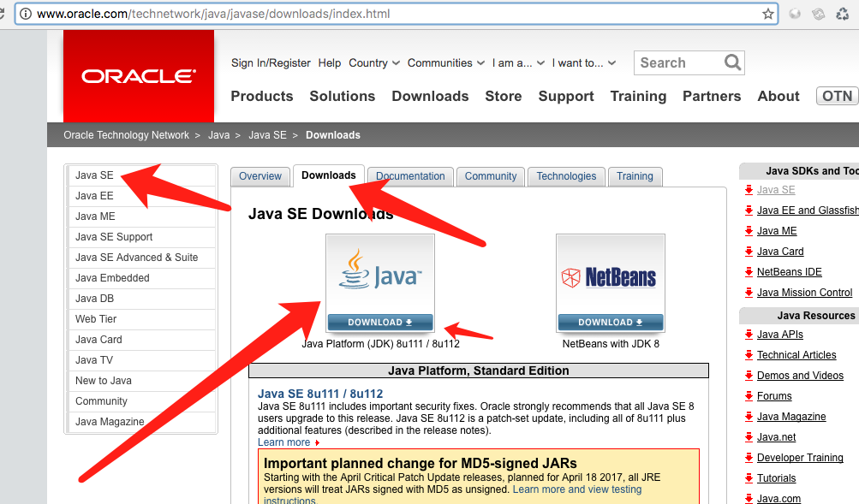
Task: Select Java TV in sidebar
Action: click(x=142, y=360)
